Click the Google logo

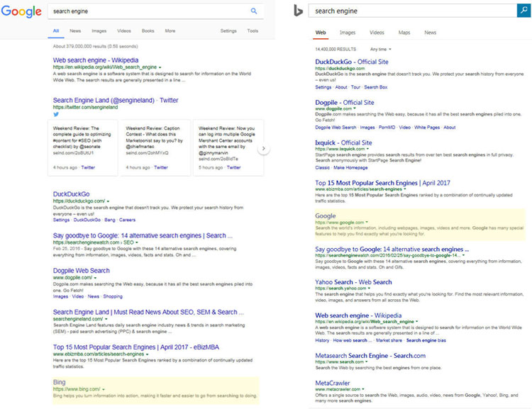[21, 11]
